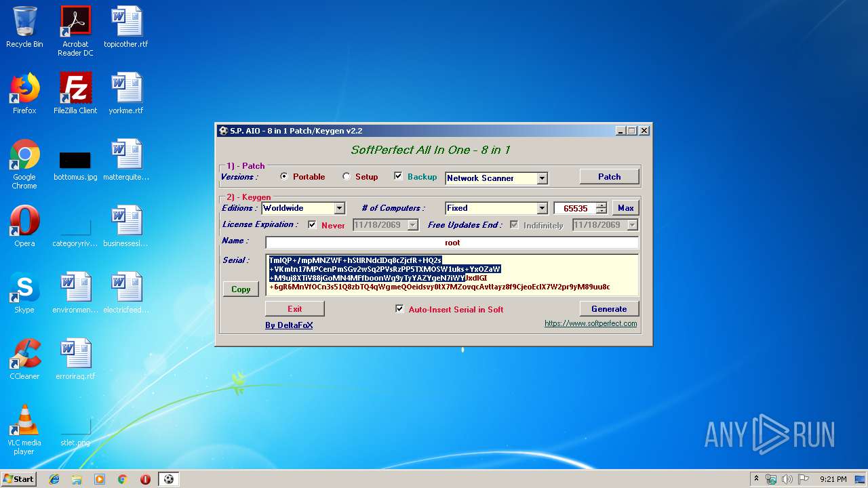Select the yorkme.rtf document icon
This screenshot has height=488, width=868.
coord(125,94)
